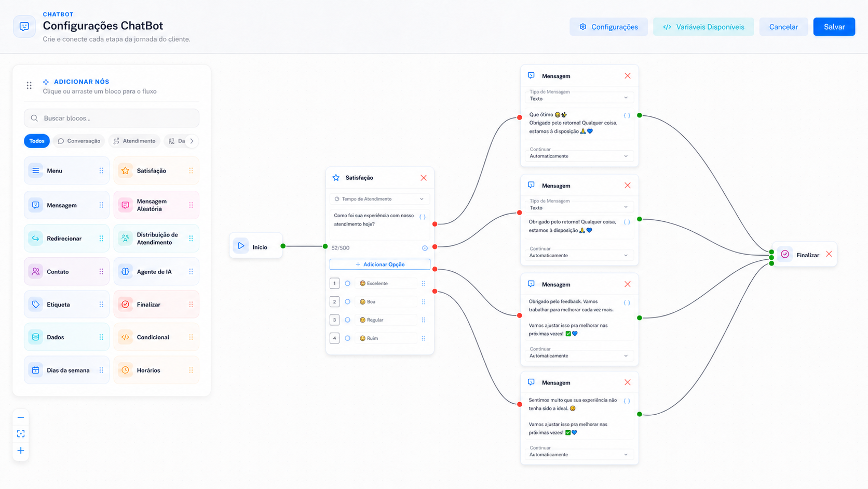Click drag handle of Excelente option

[x=424, y=283]
